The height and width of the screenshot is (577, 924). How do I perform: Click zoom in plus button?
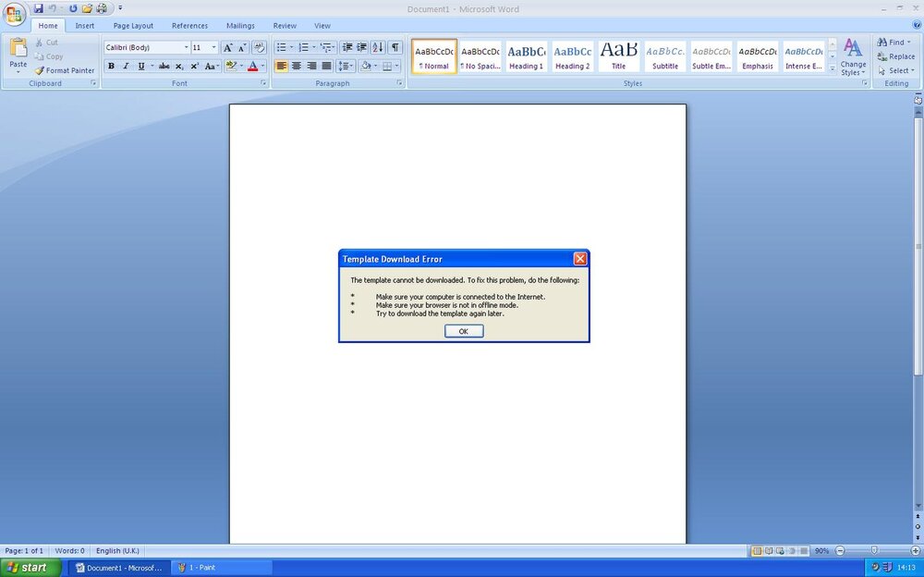(915, 550)
